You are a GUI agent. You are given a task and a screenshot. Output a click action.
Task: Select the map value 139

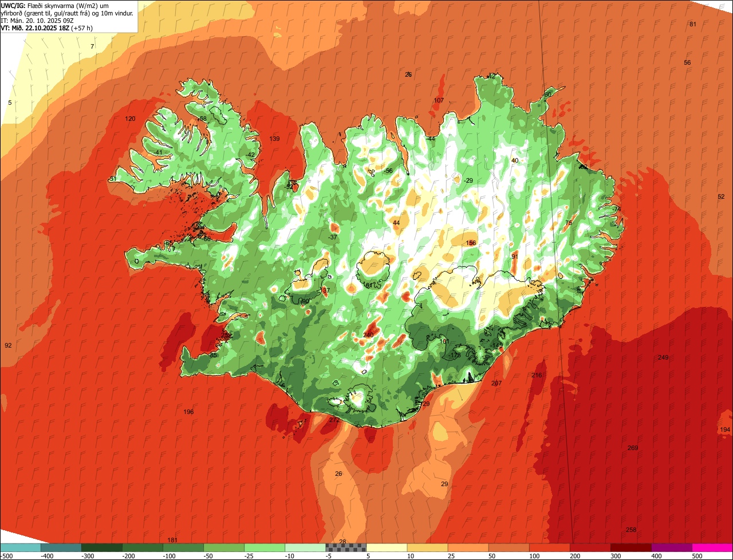tap(274, 139)
